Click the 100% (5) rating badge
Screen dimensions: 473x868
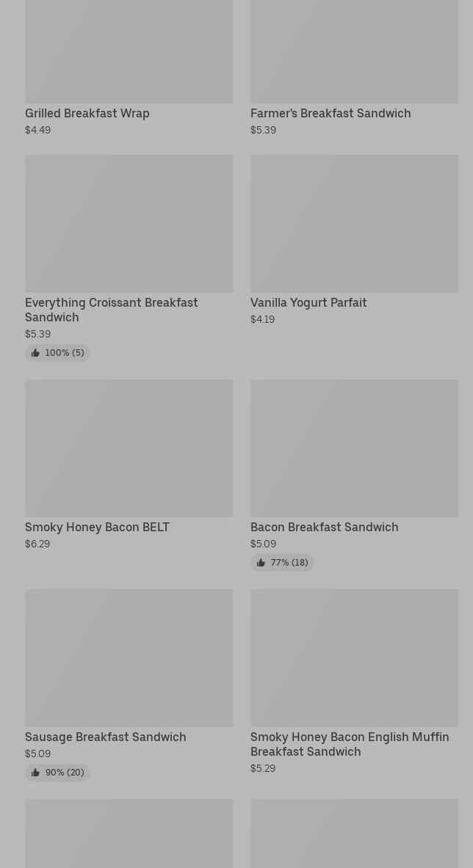coord(57,353)
